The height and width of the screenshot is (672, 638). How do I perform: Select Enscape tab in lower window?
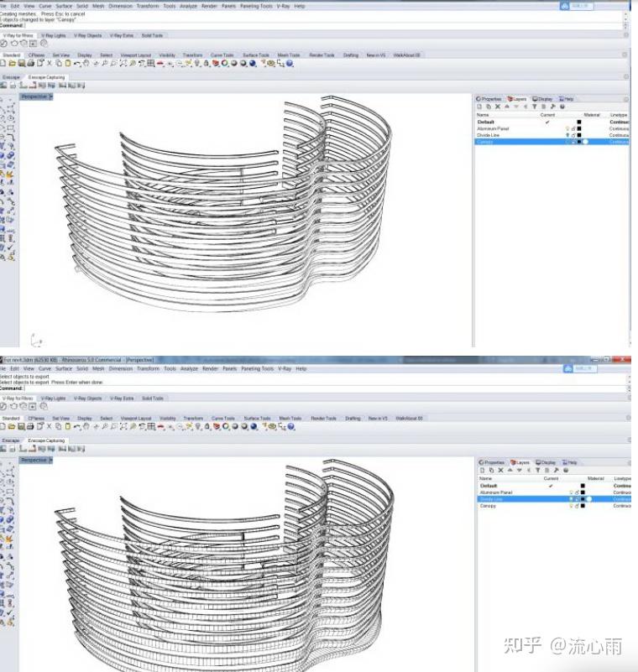(x=10, y=440)
